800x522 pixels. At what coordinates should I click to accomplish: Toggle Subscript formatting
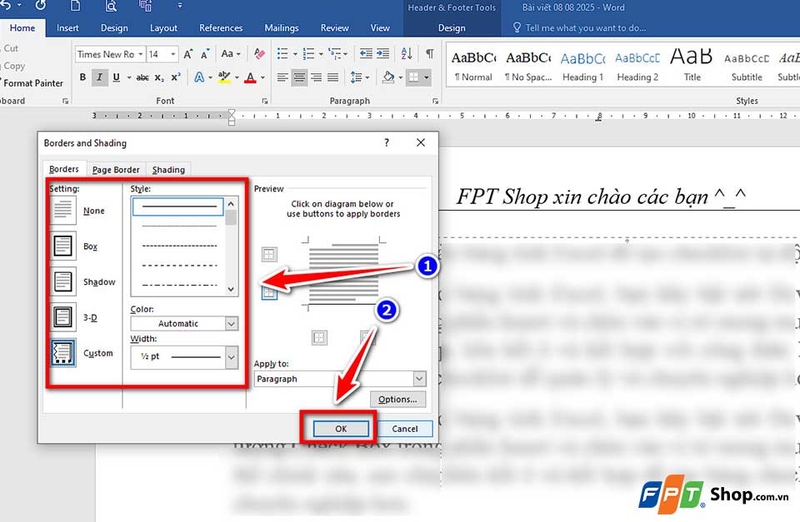pyautogui.click(x=159, y=78)
